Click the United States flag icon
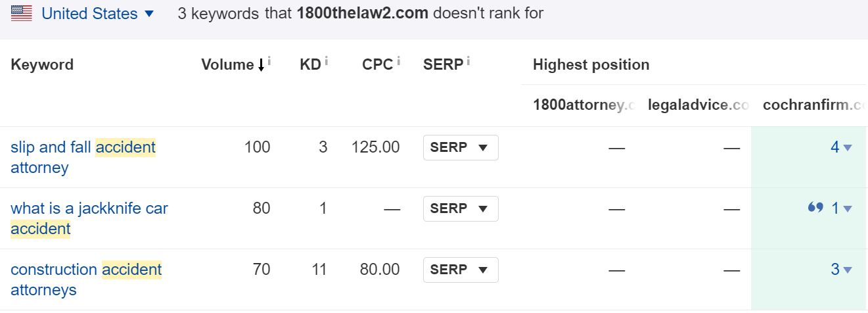The height and width of the screenshot is (313, 868). tap(22, 13)
